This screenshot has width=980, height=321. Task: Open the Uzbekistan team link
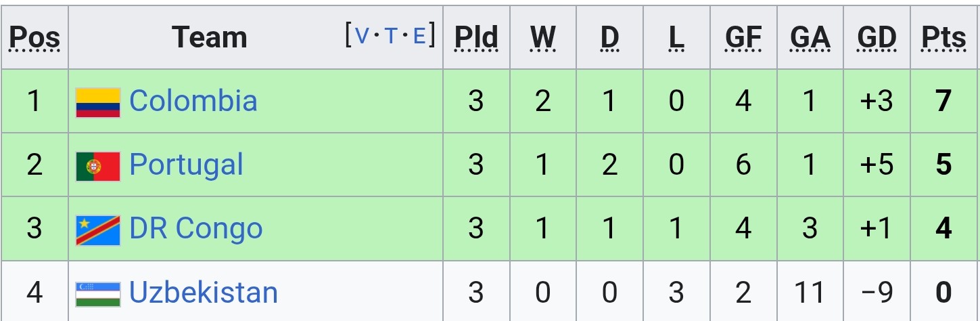click(x=204, y=293)
